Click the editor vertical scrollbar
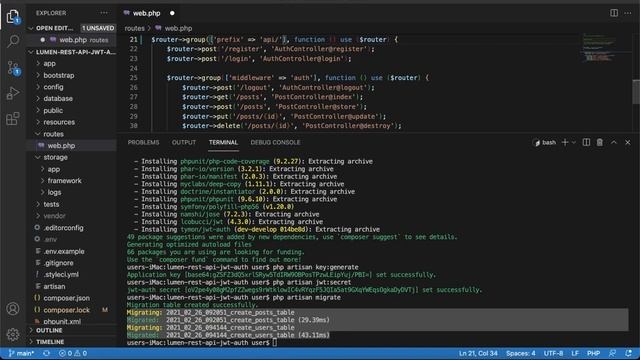Viewport: 640px width, 360px height. (x=636, y=92)
